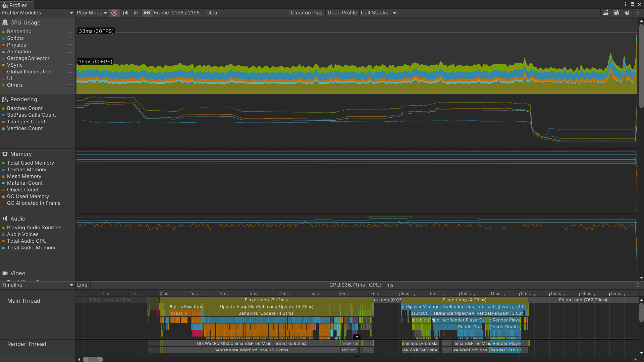Viewport: 644px width, 362px height.
Task: Save profiler data to disk
Action: [x=616, y=13]
